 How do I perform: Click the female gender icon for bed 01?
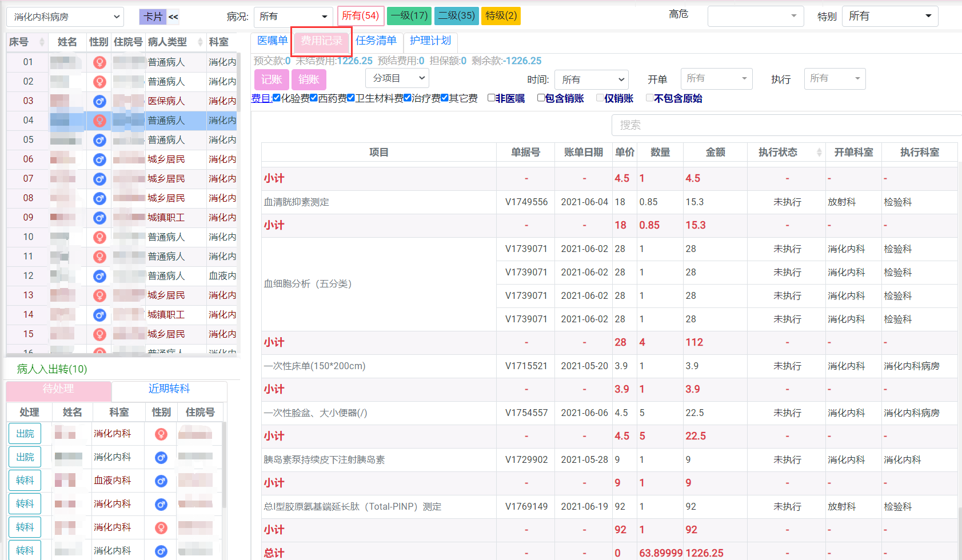(x=99, y=62)
